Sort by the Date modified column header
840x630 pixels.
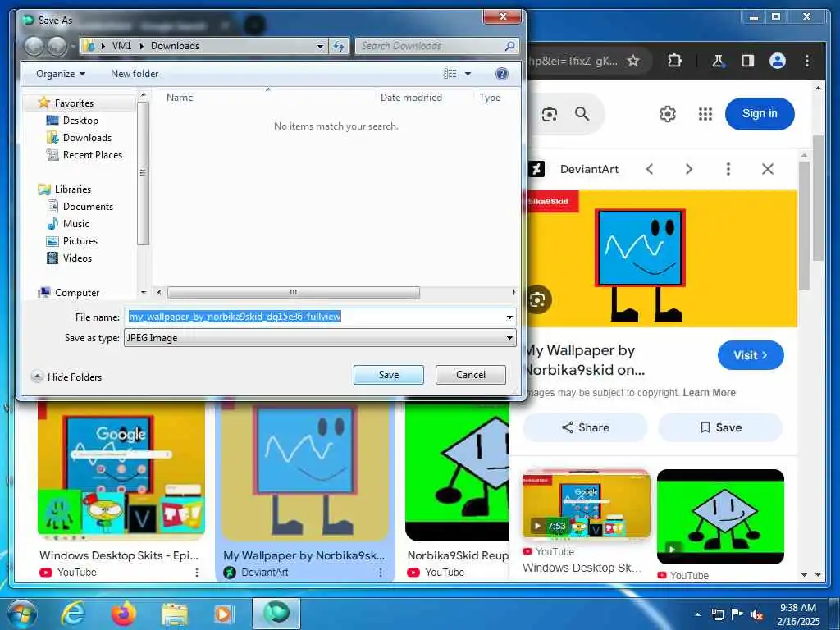tap(411, 98)
